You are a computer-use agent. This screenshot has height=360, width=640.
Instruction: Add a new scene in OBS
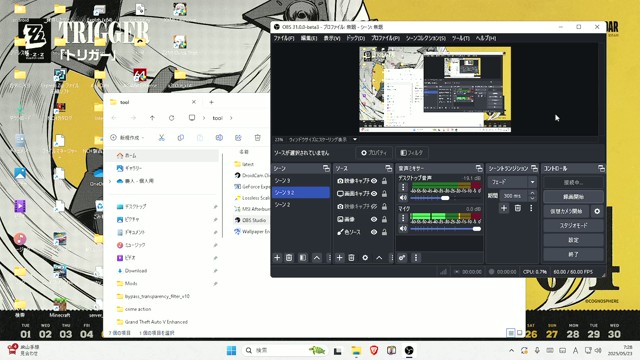pos(277,258)
